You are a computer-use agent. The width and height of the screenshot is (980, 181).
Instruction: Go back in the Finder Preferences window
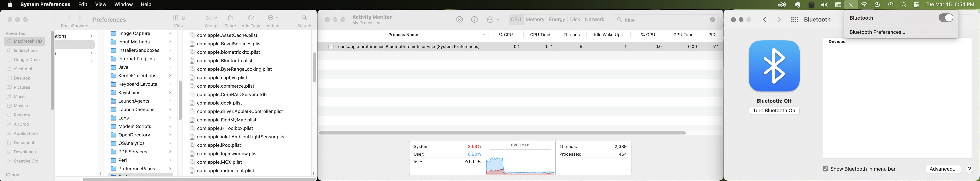(x=70, y=17)
